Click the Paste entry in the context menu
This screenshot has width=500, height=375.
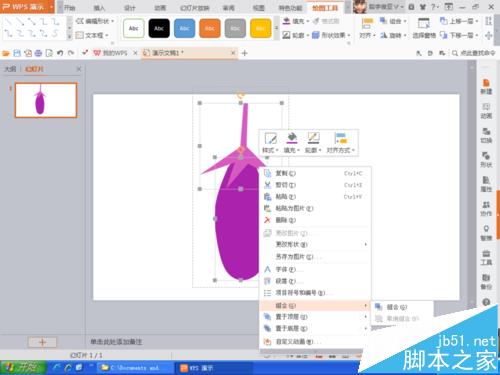[315, 197]
